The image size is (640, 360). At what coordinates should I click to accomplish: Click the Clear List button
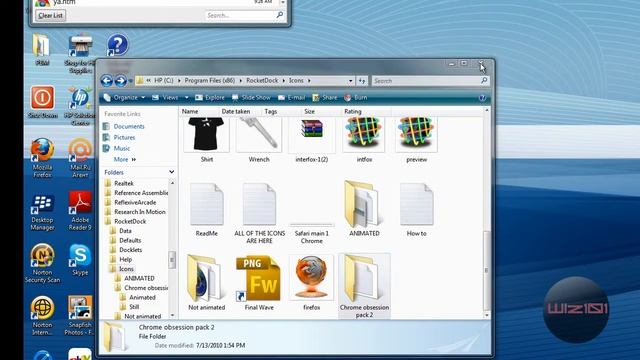(x=51, y=16)
